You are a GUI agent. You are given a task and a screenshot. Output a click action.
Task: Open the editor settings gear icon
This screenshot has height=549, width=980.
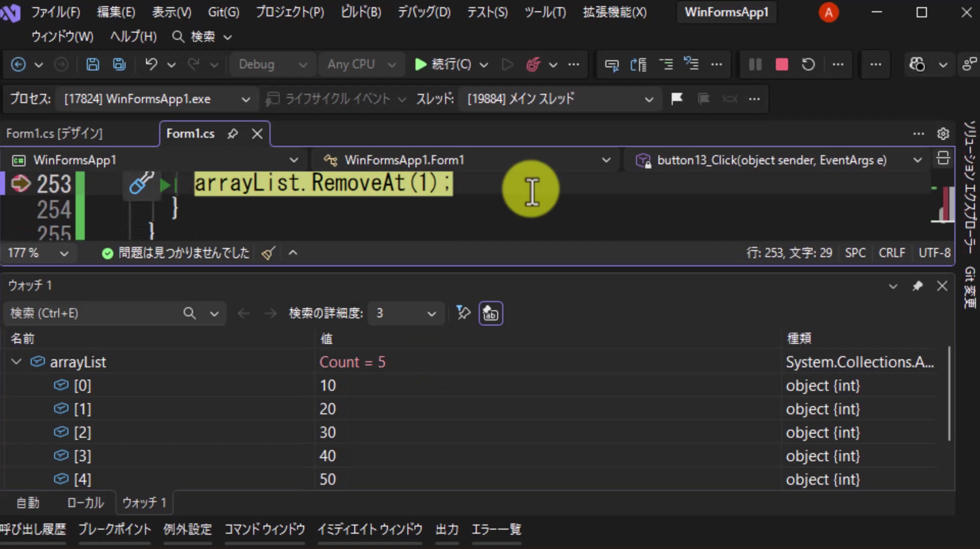tap(943, 134)
